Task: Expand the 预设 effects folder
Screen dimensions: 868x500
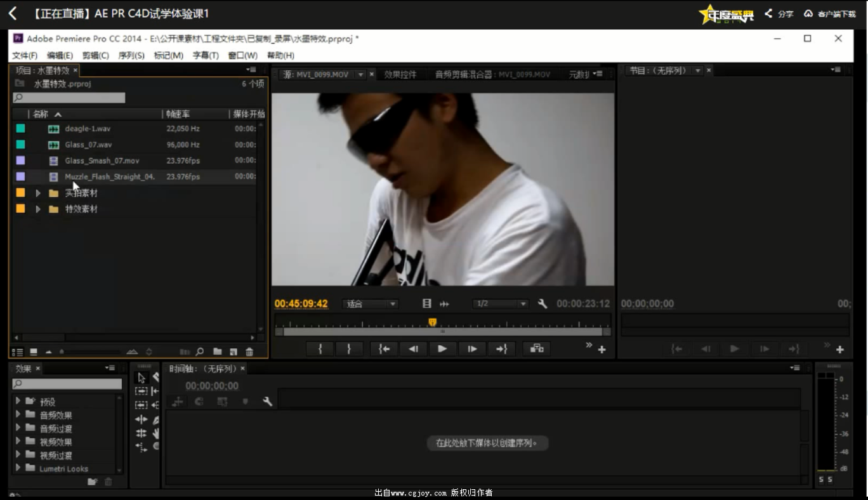Action: [x=18, y=401]
